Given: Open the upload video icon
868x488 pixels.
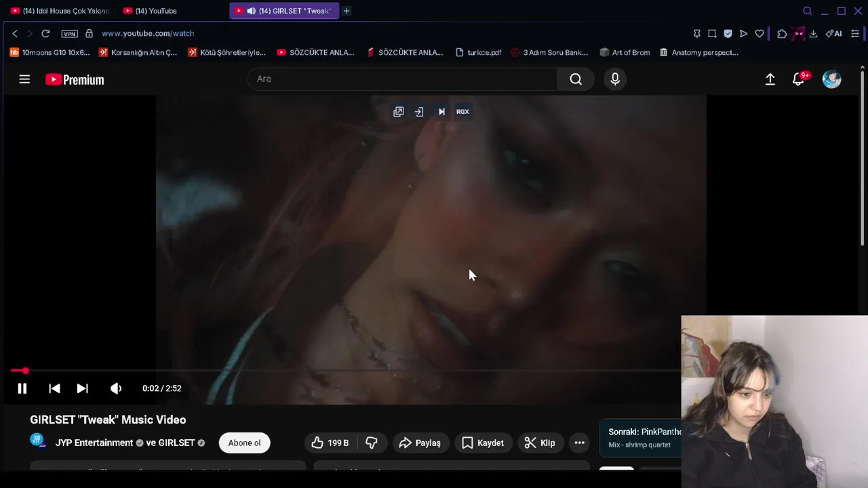Looking at the screenshot, I should (770, 79).
